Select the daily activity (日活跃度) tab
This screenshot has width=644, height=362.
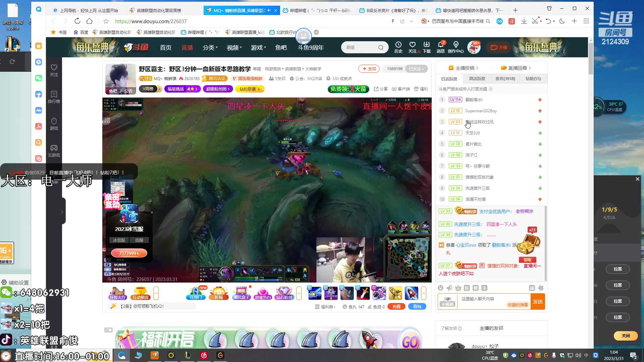point(449,79)
